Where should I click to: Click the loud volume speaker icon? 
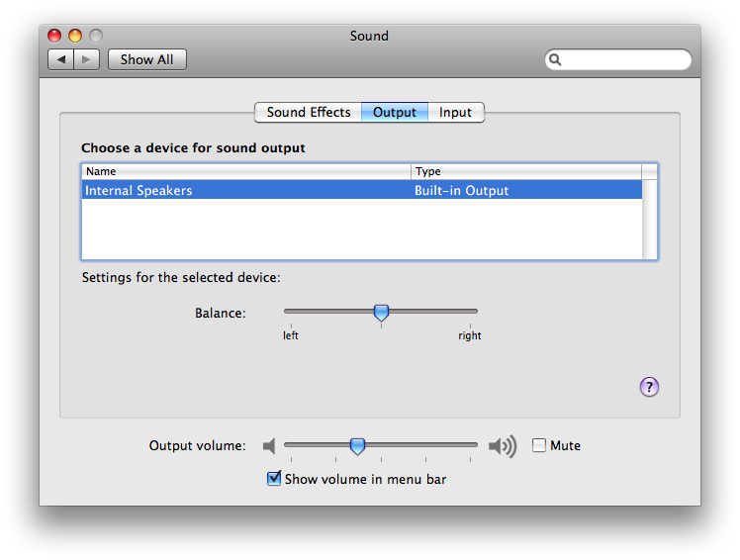click(x=503, y=445)
